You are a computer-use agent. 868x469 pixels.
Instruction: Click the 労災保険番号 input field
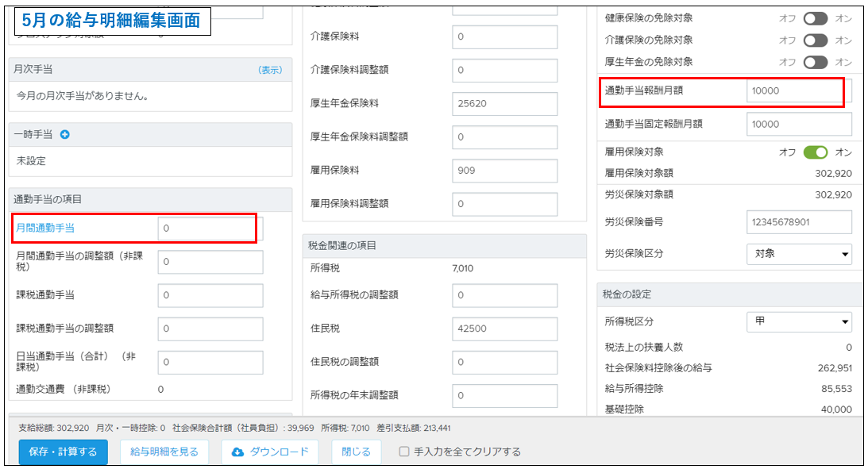[799, 222]
